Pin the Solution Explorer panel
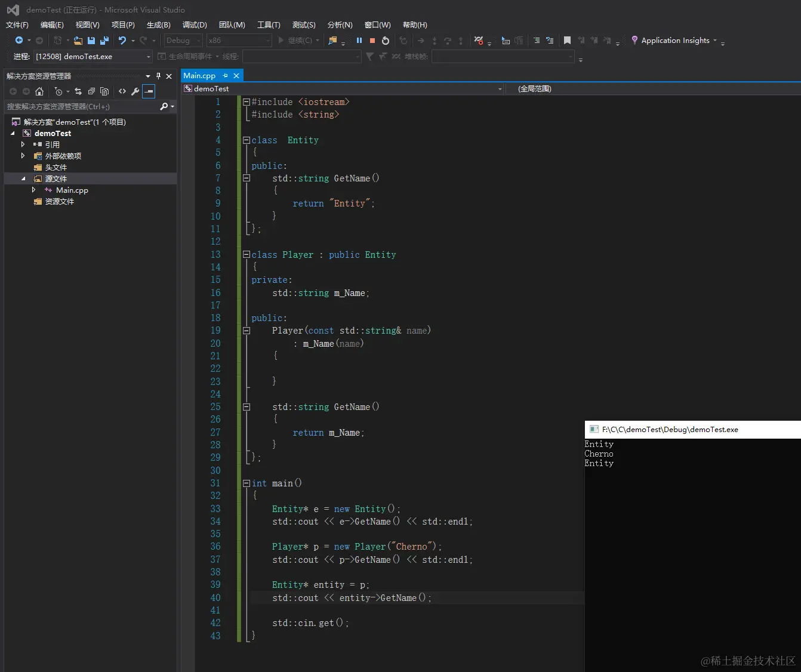 coord(158,76)
